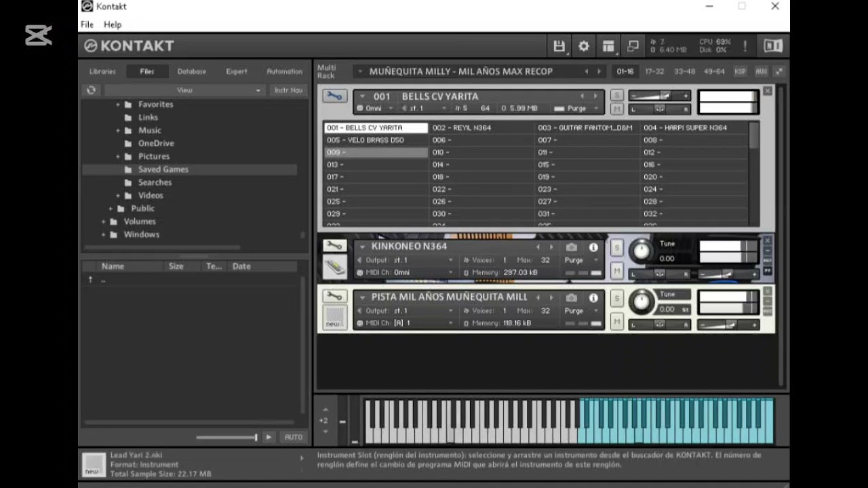Image resolution: width=868 pixels, height=488 pixels.
Task: Show rack page 49-64
Action: point(714,71)
